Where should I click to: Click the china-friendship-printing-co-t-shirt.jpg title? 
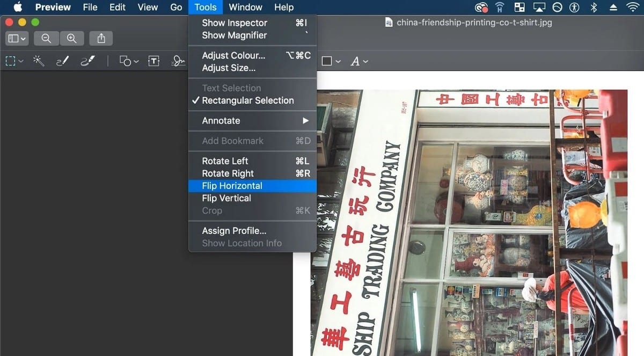click(474, 23)
